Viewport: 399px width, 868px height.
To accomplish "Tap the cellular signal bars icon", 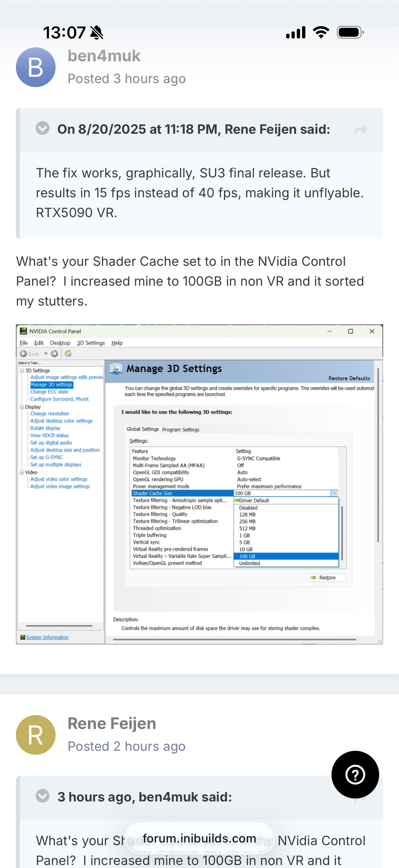I will coord(296,32).
